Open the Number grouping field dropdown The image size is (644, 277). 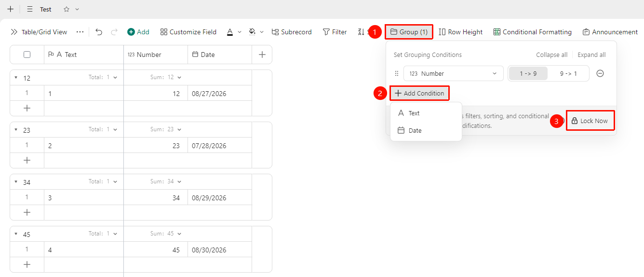453,73
